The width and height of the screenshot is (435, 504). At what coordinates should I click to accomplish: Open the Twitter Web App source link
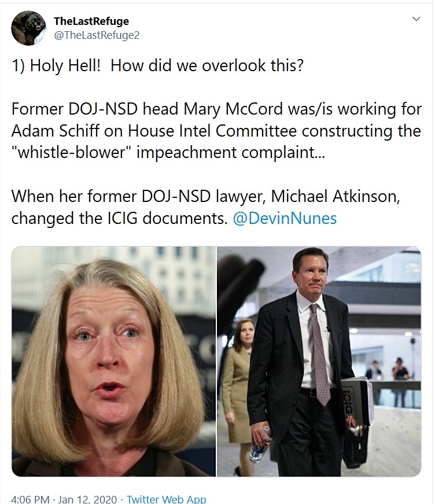pyautogui.click(x=167, y=499)
